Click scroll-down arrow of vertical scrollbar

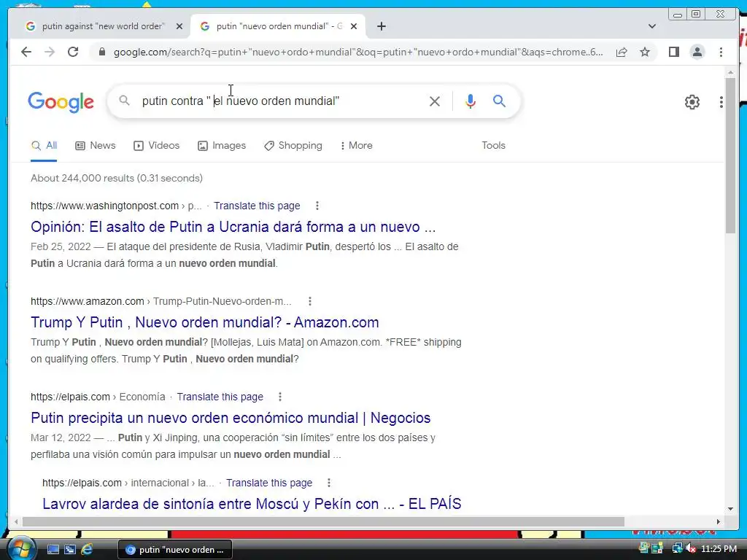(x=730, y=509)
